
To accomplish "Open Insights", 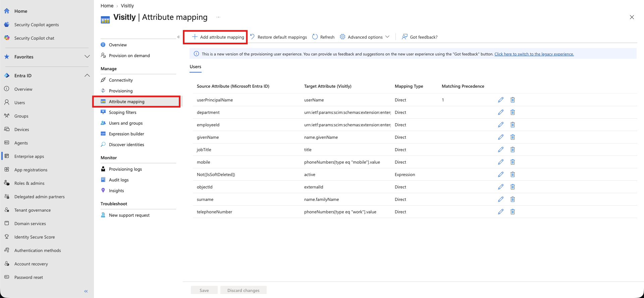I will click(x=116, y=190).
